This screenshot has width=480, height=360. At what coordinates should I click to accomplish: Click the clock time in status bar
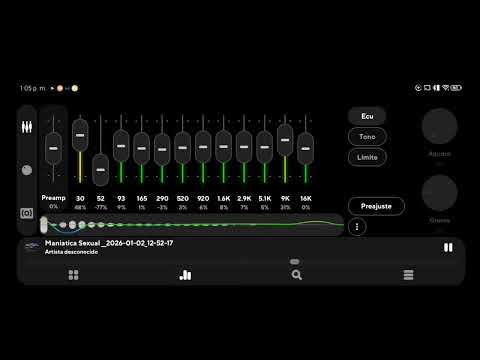(32, 88)
